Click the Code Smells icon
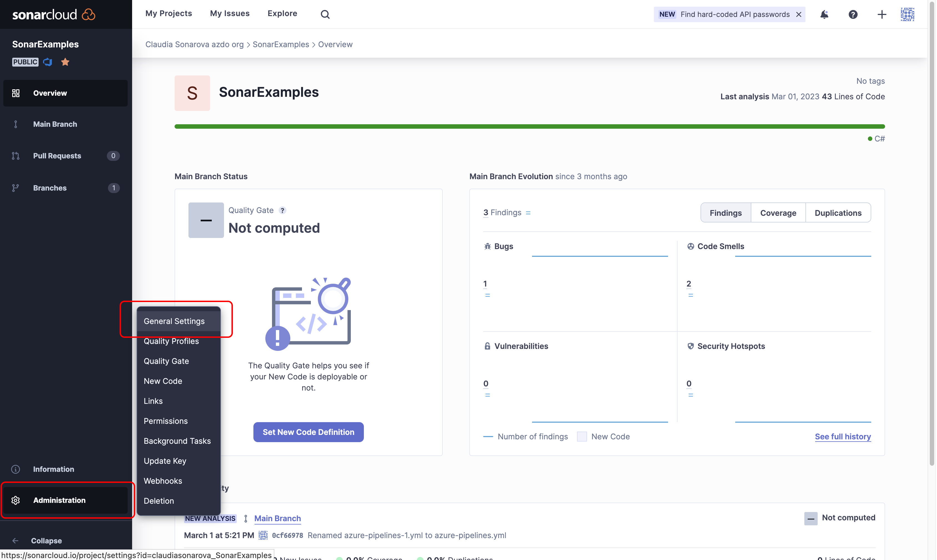 click(691, 246)
